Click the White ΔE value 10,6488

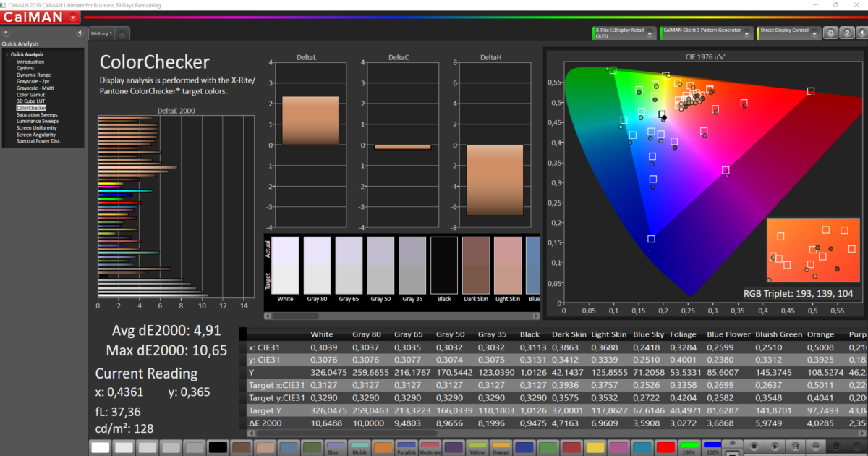click(325, 422)
